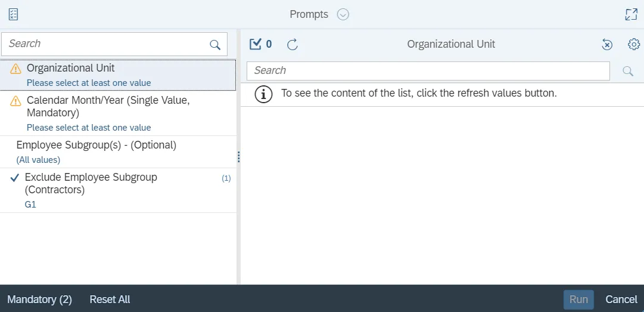Screen dimensions: 644x312
Task: Click the full-screen expand icon
Action: click(631, 14)
